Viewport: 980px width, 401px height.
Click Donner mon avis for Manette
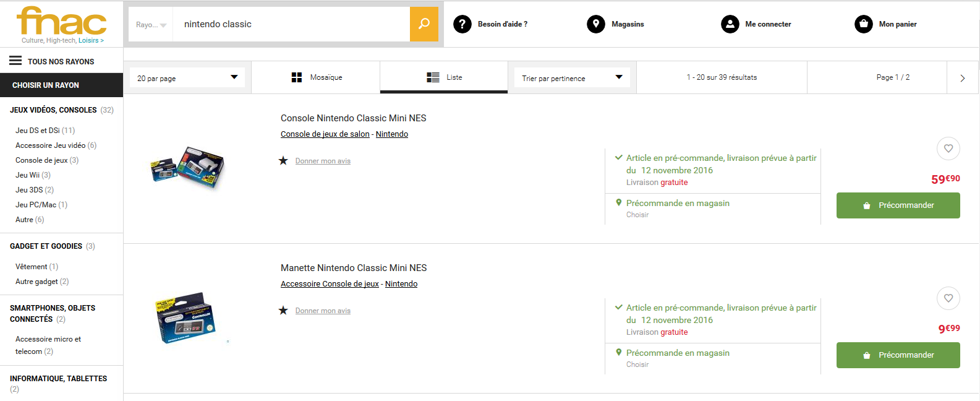[x=323, y=311]
